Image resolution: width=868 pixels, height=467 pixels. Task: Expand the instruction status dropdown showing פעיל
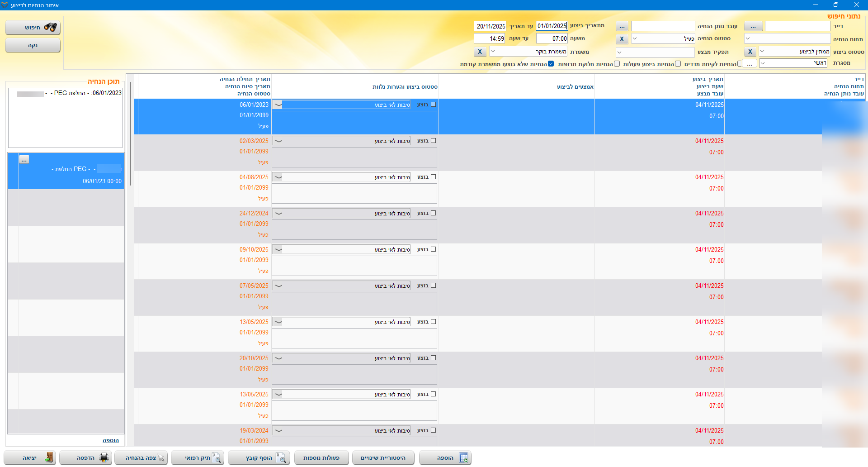[635, 39]
